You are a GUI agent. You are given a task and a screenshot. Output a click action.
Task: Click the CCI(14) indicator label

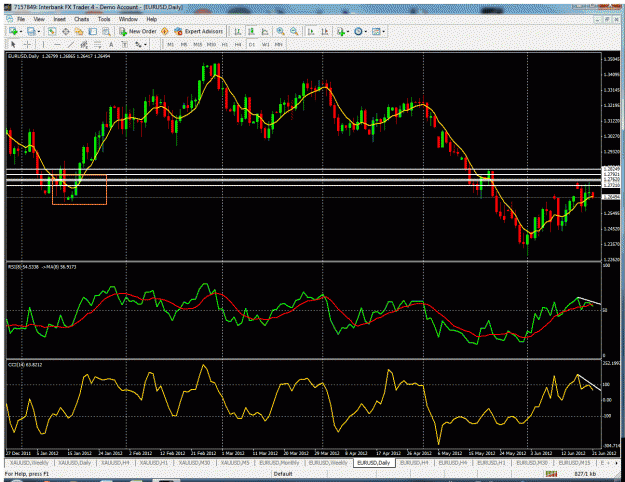coord(25,365)
